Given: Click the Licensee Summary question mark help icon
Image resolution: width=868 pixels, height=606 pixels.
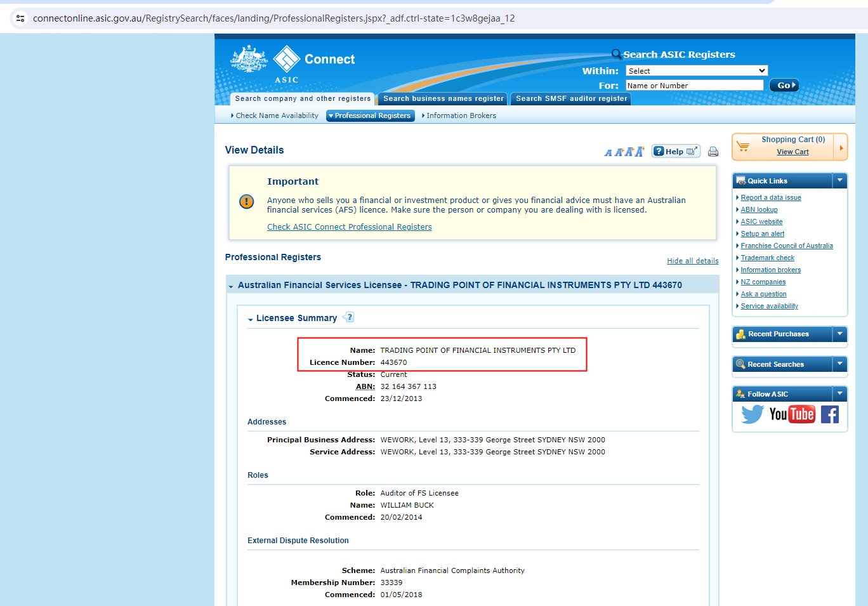Looking at the screenshot, I should [x=348, y=317].
